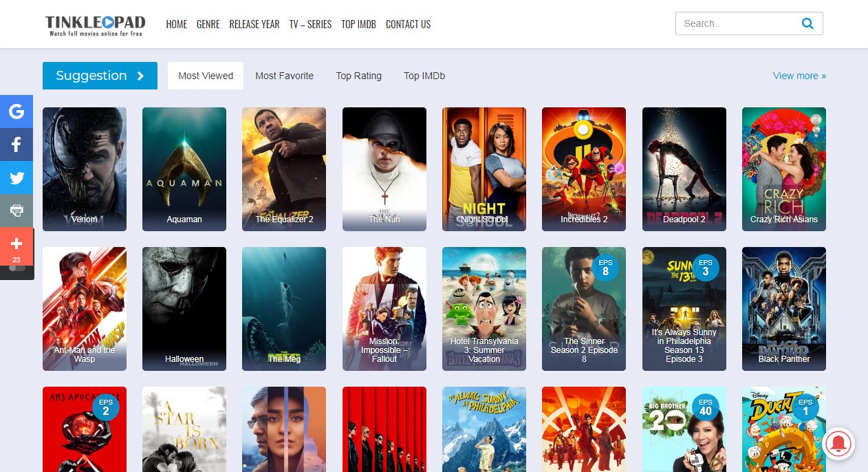Open the Halloween movie poster
Screen dimensions: 868x472
pyautogui.click(x=184, y=309)
